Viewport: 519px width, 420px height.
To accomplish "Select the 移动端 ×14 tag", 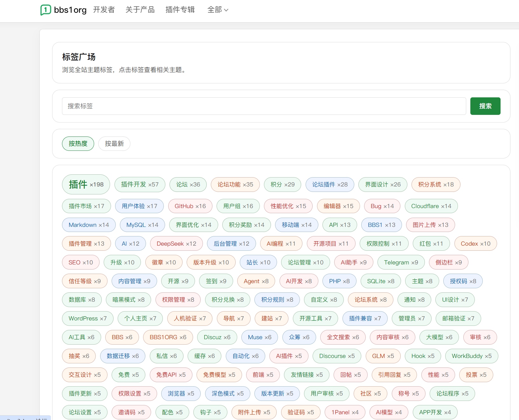I will point(297,225).
